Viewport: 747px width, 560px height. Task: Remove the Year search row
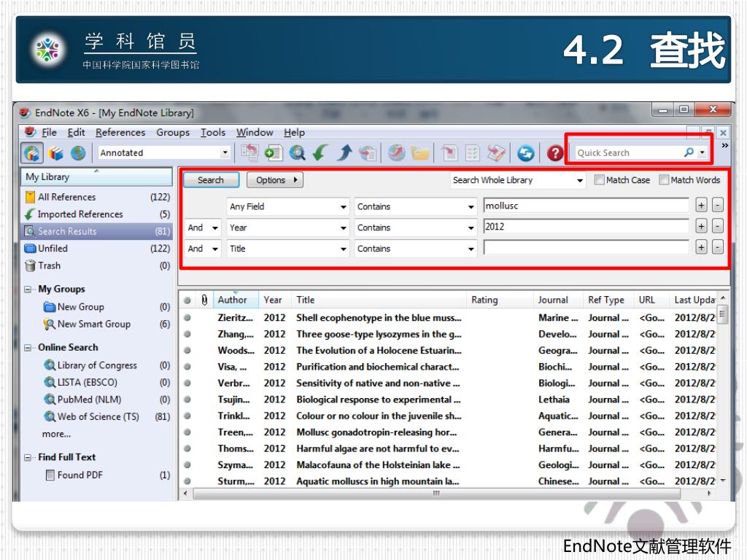(x=718, y=226)
